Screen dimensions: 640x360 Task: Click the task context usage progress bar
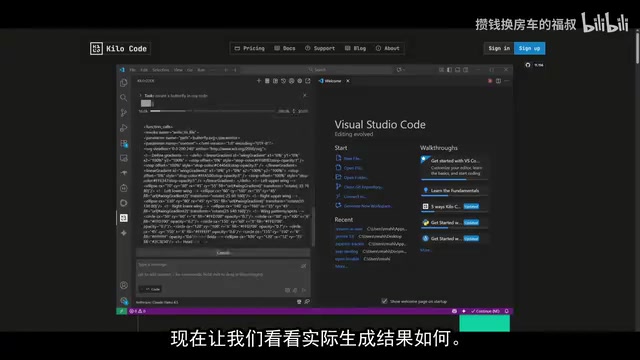pyautogui.click(x=213, y=111)
